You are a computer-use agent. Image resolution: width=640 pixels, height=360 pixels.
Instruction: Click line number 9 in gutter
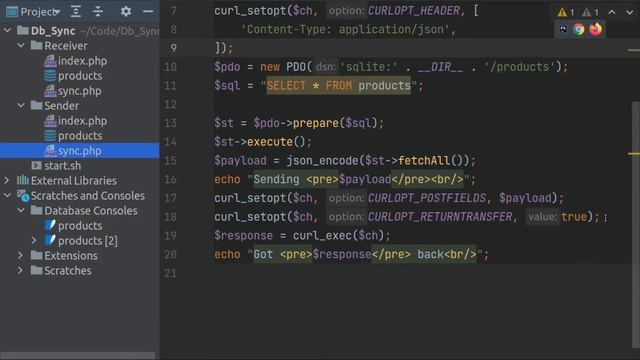click(x=173, y=48)
